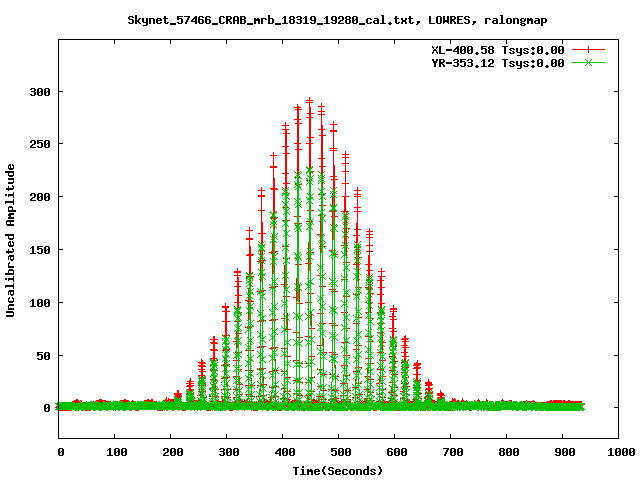
Task: Click the green cross legend line sample
Action: 588,62
